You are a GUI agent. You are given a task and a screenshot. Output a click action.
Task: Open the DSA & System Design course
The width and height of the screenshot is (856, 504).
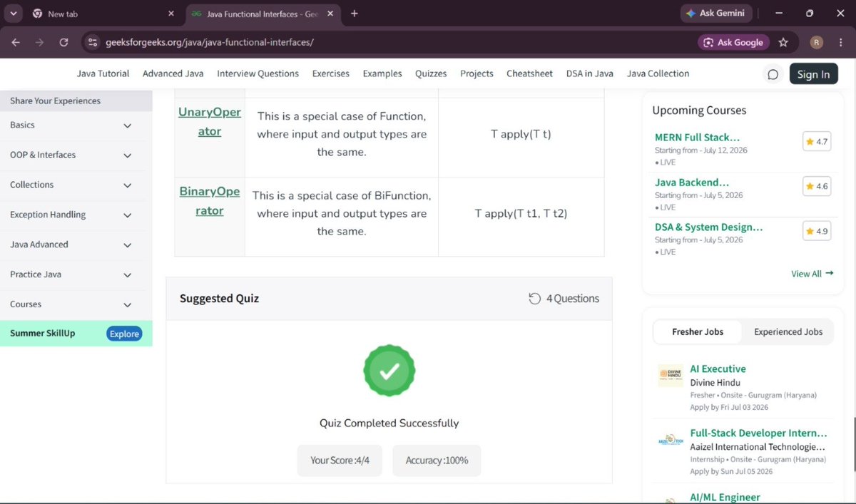tap(709, 227)
